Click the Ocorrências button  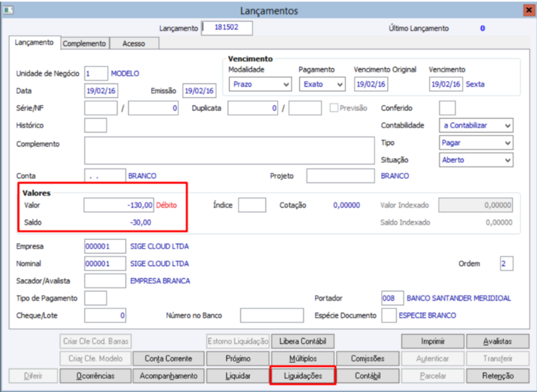95,376
